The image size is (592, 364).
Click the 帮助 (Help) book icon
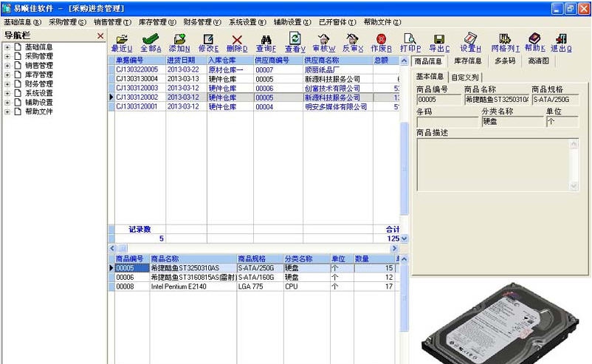point(534,38)
